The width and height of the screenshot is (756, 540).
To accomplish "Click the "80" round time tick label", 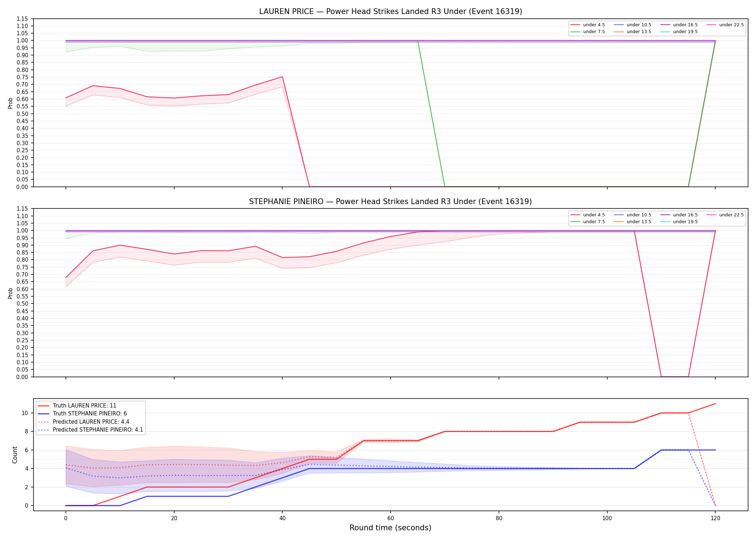I will coord(499,518).
